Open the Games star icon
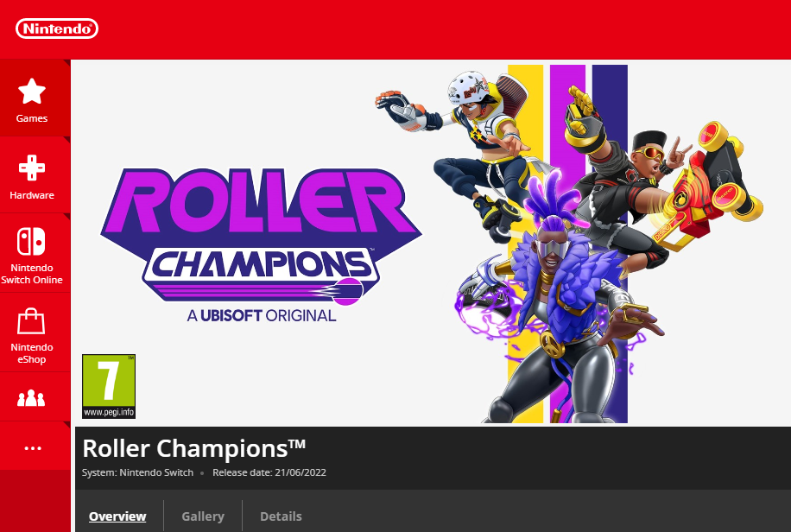The width and height of the screenshot is (791, 532). pos(32,91)
